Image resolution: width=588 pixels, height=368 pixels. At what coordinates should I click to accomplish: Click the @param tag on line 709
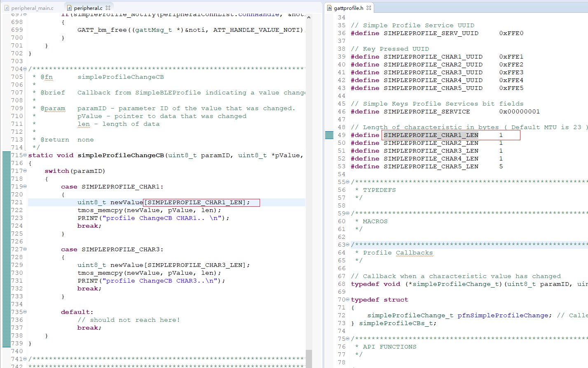coord(53,108)
